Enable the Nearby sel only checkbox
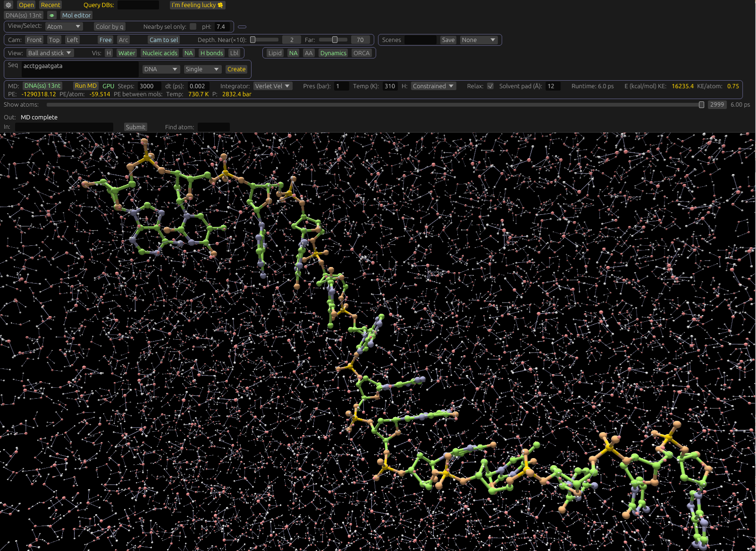This screenshot has height=551, width=756. (193, 27)
